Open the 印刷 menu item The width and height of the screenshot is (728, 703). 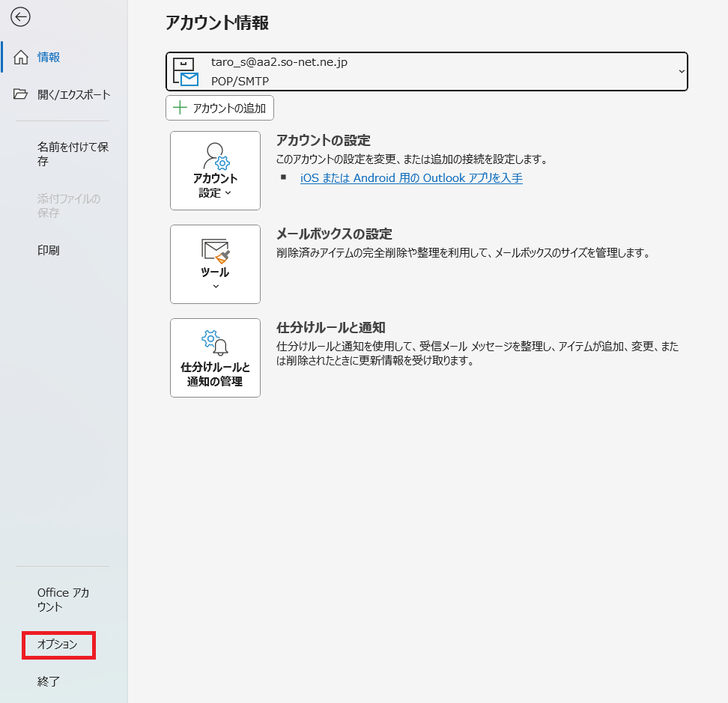tap(49, 250)
